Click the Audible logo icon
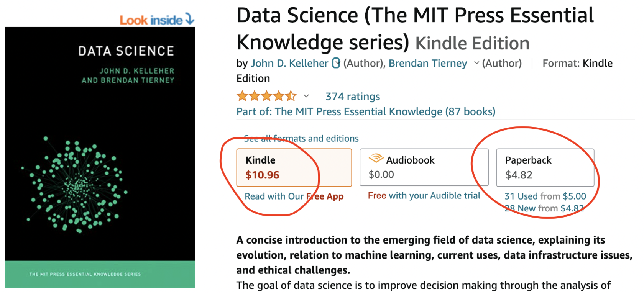This screenshot has height=293, width=644. click(376, 158)
